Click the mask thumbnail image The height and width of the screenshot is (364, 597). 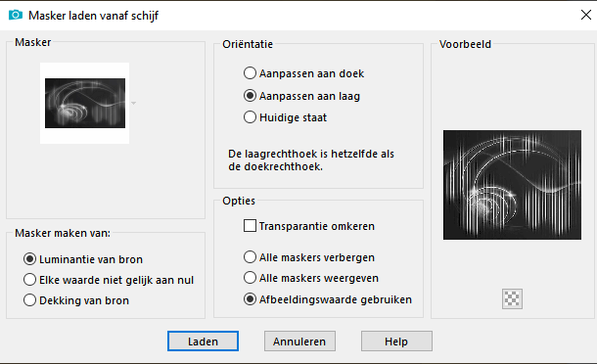point(85,103)
